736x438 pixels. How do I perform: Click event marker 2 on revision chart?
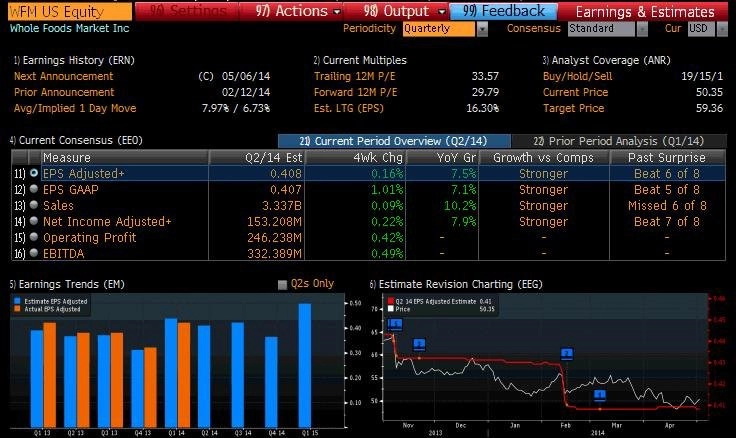click(567, 354)
